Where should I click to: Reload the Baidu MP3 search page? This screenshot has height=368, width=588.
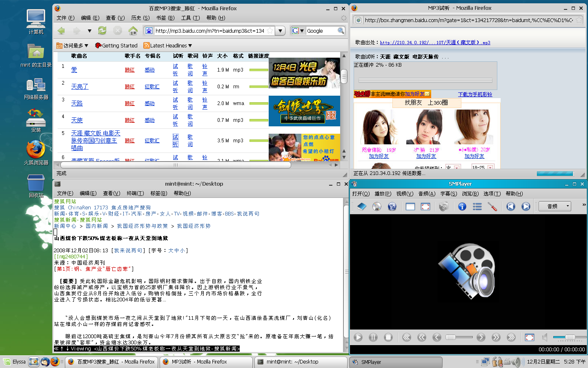102,31
